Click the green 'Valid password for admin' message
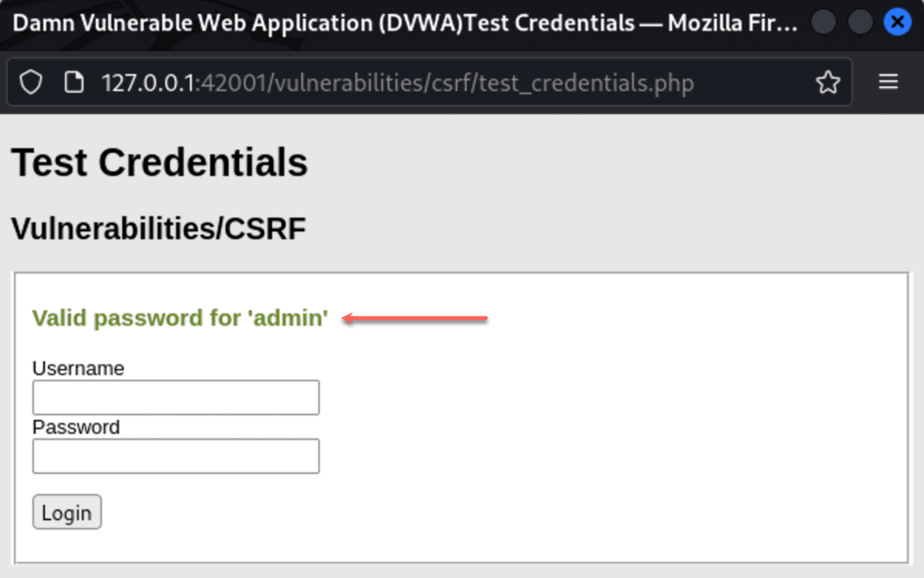This screenshot has width=924, height=578. coord(180,318)
